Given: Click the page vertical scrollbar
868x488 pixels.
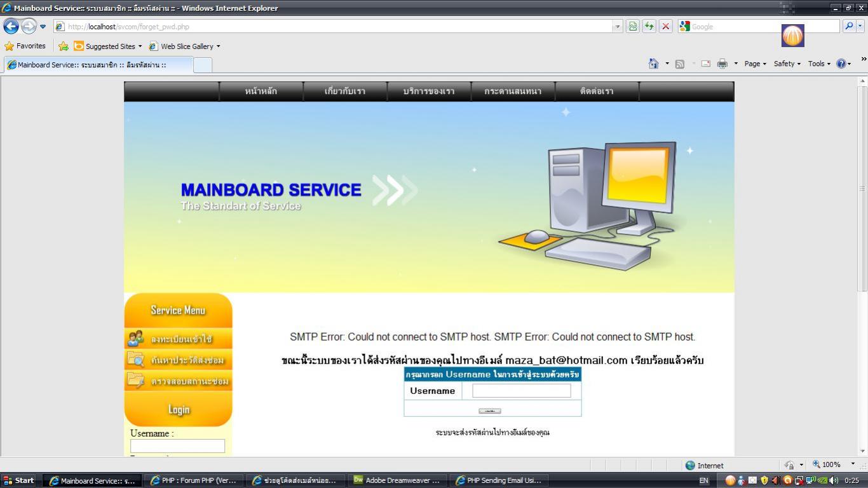Looking at the screenshot, I should tap(862, 189).
